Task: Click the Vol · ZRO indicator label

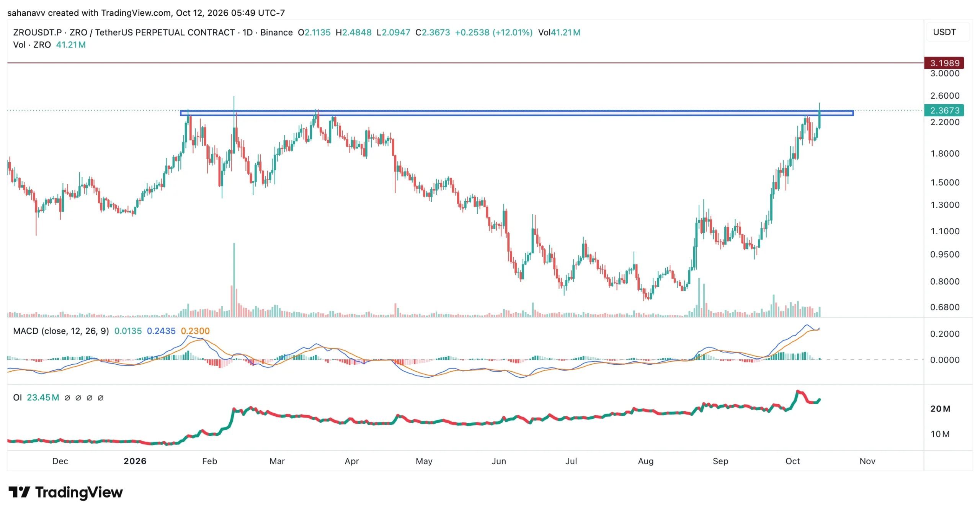Action: click(32, 45)
